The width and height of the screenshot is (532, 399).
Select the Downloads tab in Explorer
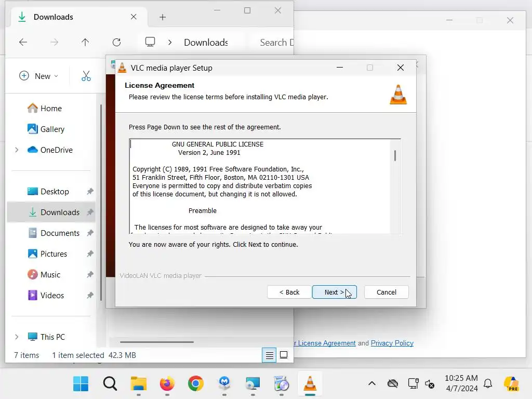[78, 17]
